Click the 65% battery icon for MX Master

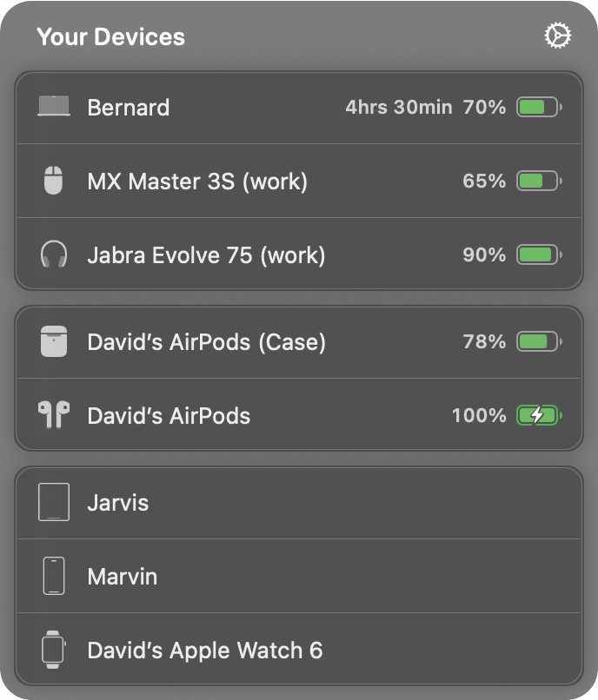540,181
